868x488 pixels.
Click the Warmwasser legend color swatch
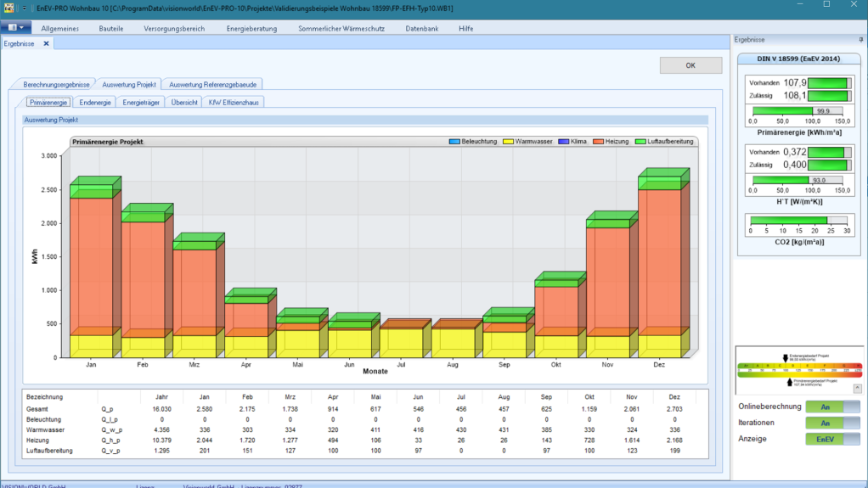click(x=508, y=142)
